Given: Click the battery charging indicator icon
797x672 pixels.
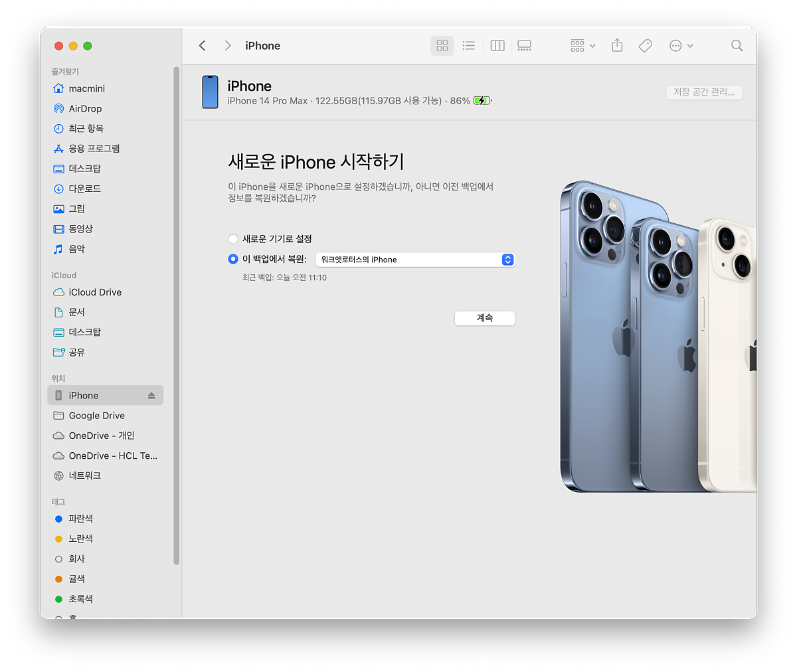Looking at the screenshot, I should [x=482, y=101].
